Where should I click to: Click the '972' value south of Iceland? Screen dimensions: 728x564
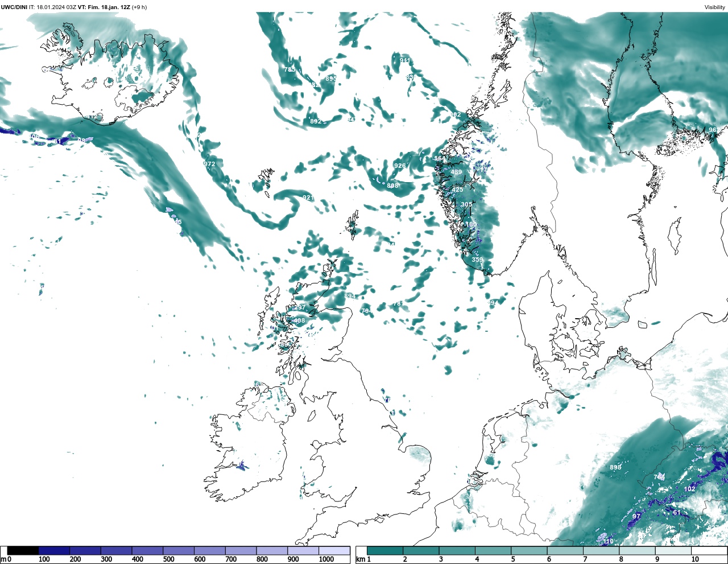click(209, 164)
